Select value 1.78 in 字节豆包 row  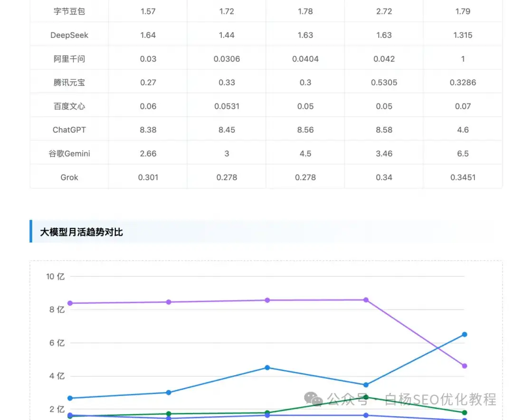[305, 11]
